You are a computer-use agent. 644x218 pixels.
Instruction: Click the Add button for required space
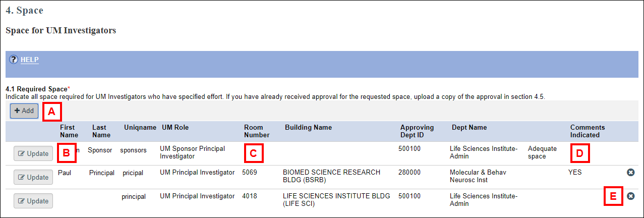24,111
